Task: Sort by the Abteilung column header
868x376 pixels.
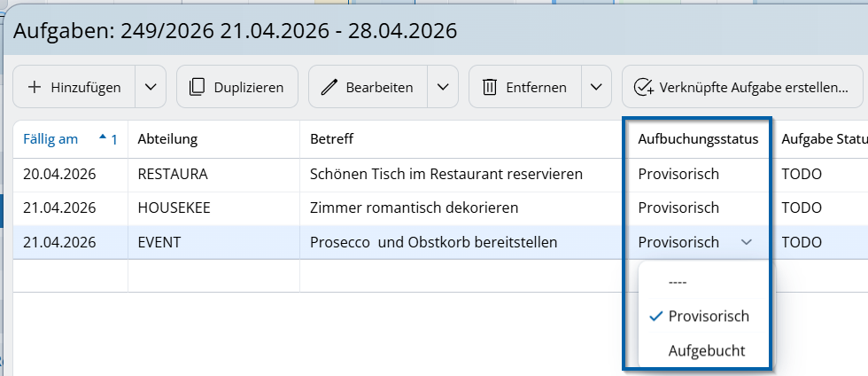Action: [x=167, y=139]
